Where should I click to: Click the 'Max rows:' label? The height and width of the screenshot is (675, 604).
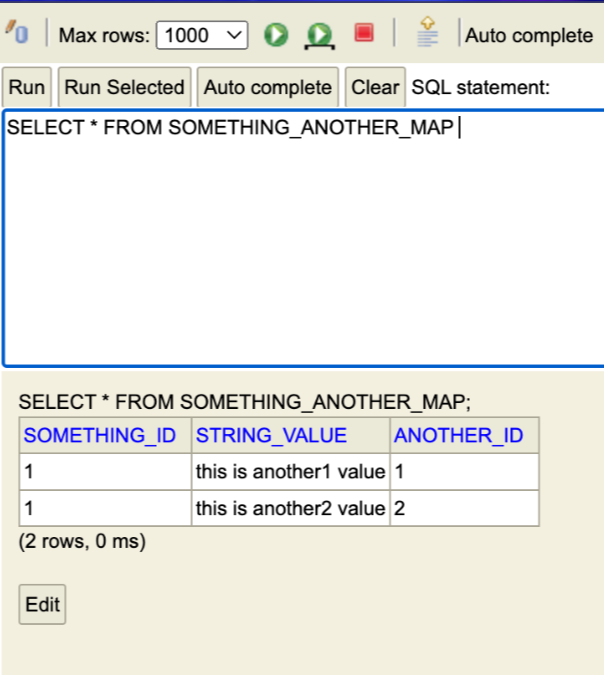tap(104, 35)
